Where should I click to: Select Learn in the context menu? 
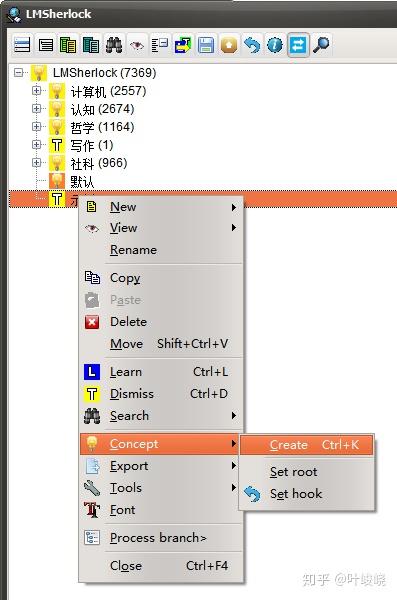click(x=161, y=372)
